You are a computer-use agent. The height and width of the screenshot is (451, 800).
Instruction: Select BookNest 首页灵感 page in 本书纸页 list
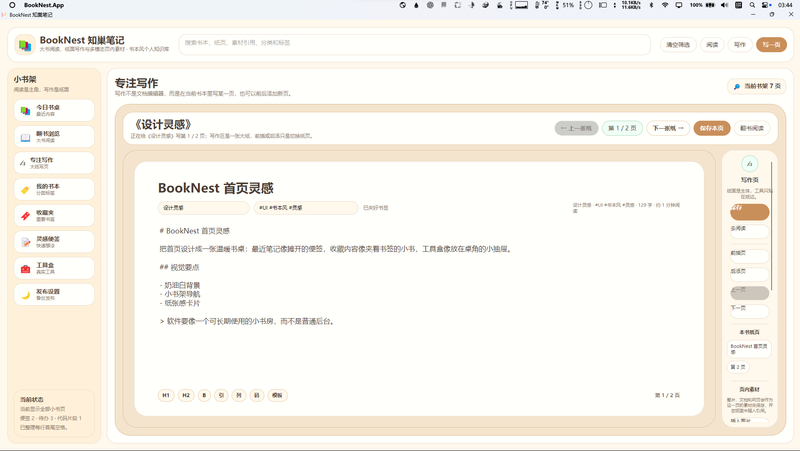pyautogui.click(x=748, y=349)
